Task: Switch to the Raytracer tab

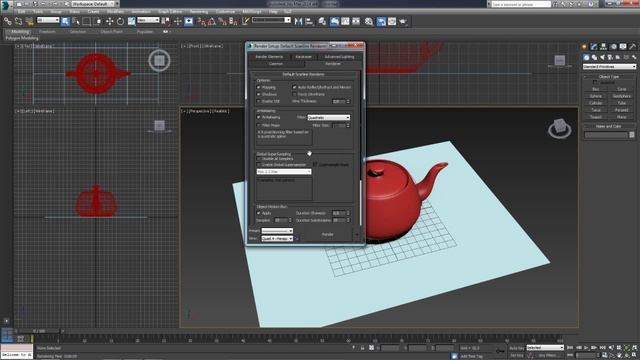Action: [x=303, y=57]
